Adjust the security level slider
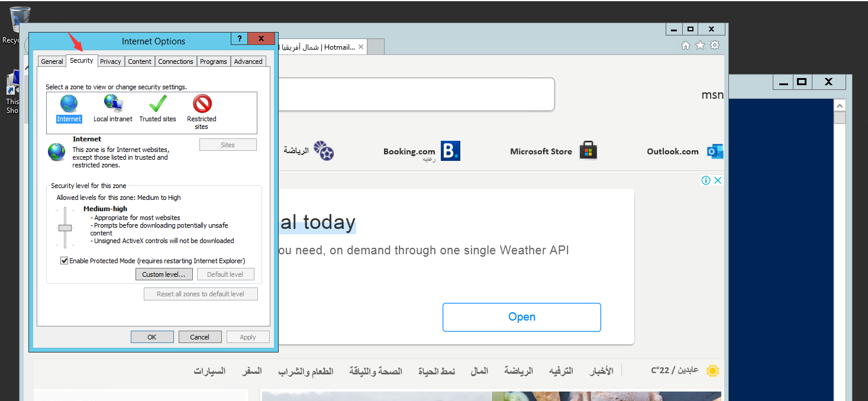Screen dimensions: 868x401 tap(65, 228)
